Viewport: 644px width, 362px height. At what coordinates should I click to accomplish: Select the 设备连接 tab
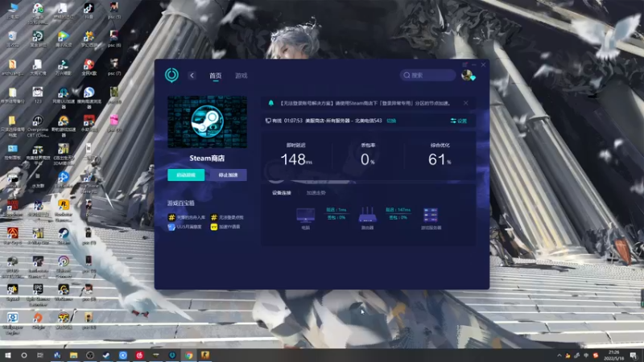(281, 193)
